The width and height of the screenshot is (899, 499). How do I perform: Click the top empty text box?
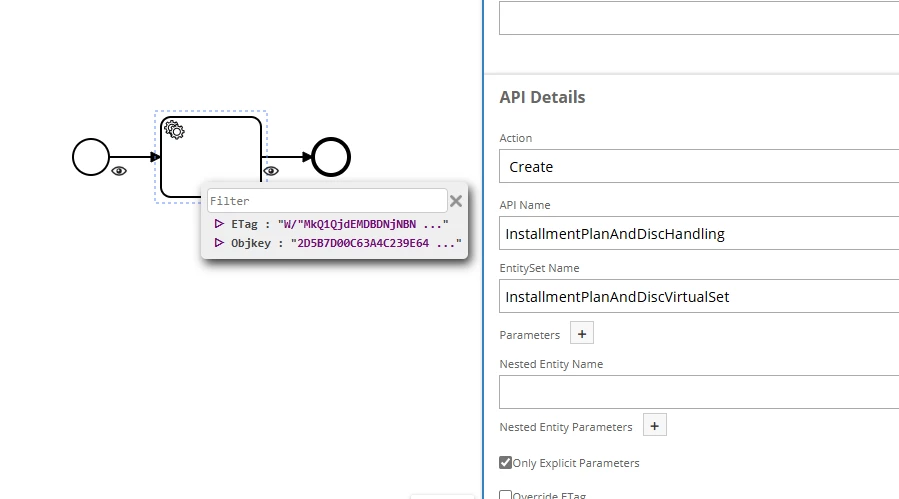click(699, 18)
